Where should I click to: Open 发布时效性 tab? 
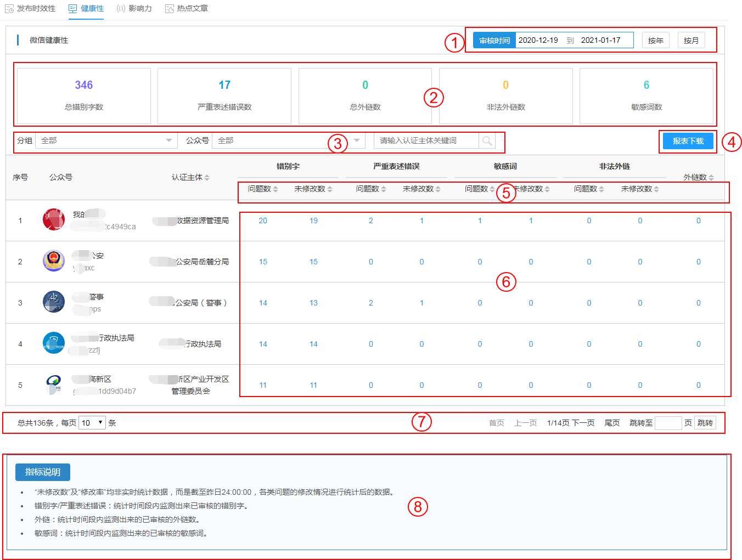pyautogui.click(x=30, y=9)
